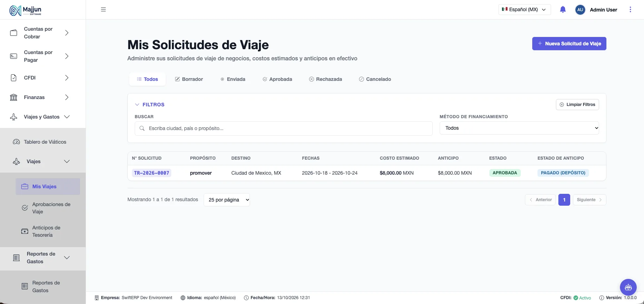Click the Aprobaciones de Viaje check icon
This screenshot has width=644, height=304.
coord(25,208)
